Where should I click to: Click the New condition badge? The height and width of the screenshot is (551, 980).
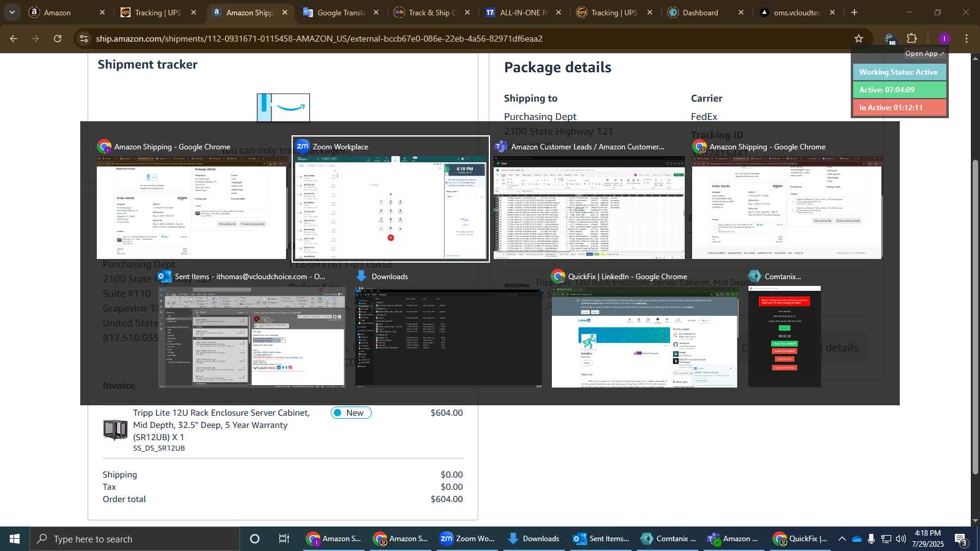[351, 413]
